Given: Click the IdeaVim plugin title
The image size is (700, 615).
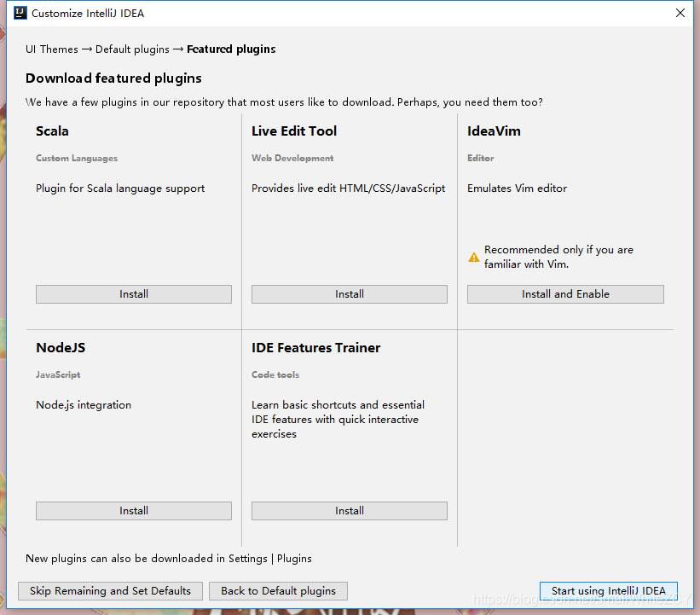Looking at the screenshot, I should [494, 131].
